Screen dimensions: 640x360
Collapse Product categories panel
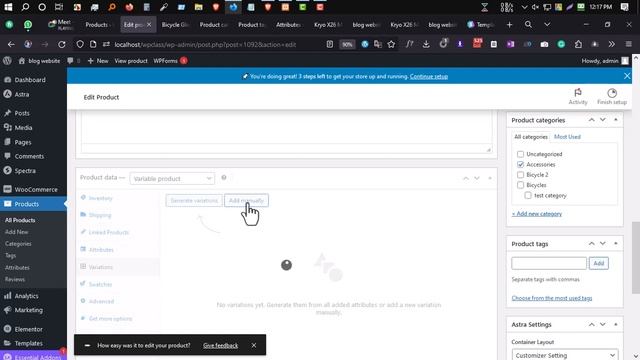click(616, 120)
